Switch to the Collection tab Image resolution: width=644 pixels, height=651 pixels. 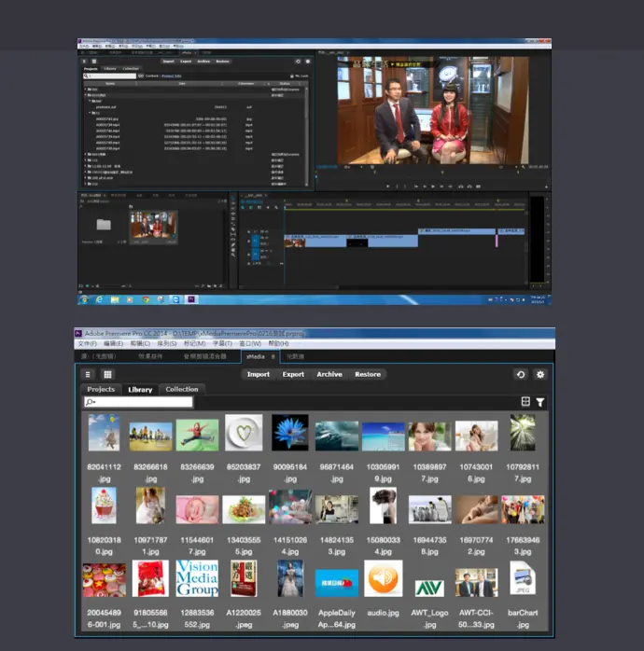[182, 389]
